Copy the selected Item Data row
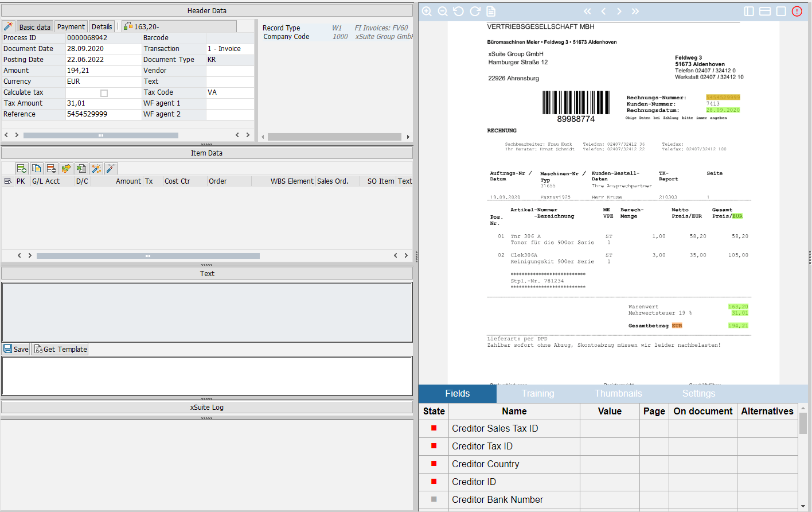812x512 pixels. click(35, 168)
